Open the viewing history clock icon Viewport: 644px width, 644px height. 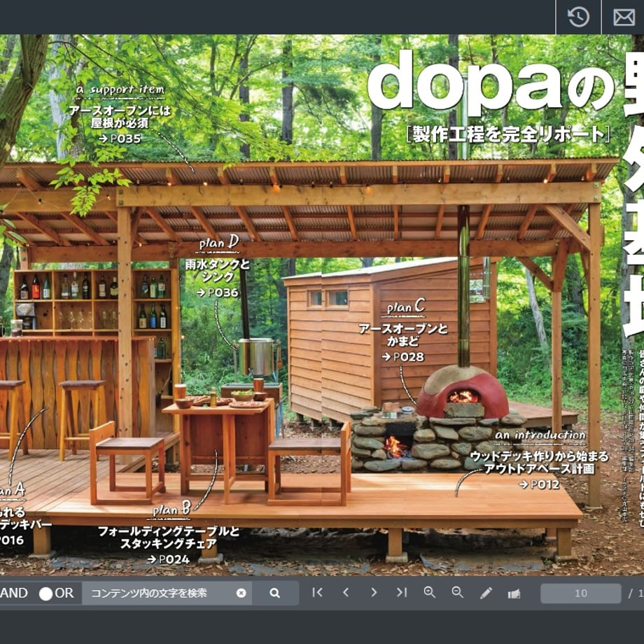click(x=578, y=17)
